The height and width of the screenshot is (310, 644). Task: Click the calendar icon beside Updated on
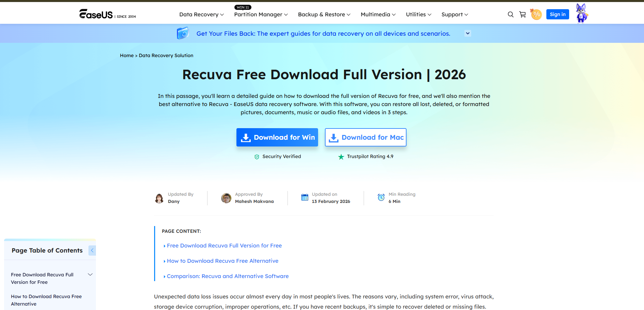tap(305, 197)
